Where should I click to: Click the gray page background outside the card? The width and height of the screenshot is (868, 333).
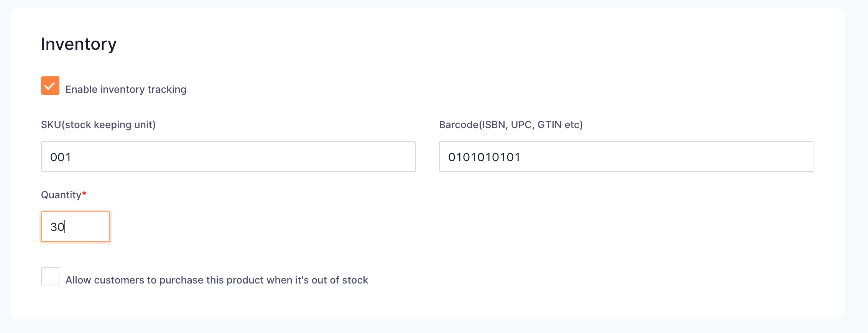click(434, 326)
